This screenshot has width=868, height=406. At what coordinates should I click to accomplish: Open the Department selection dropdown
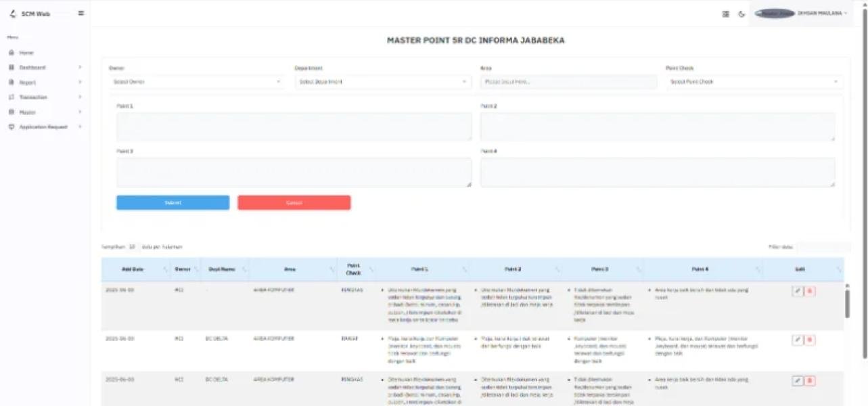click(x=382, y=82)
